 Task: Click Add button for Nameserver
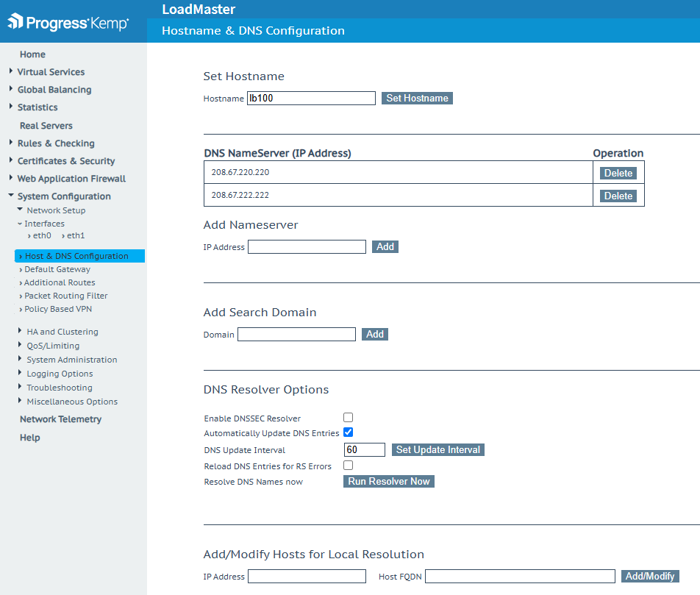point(385,246)
